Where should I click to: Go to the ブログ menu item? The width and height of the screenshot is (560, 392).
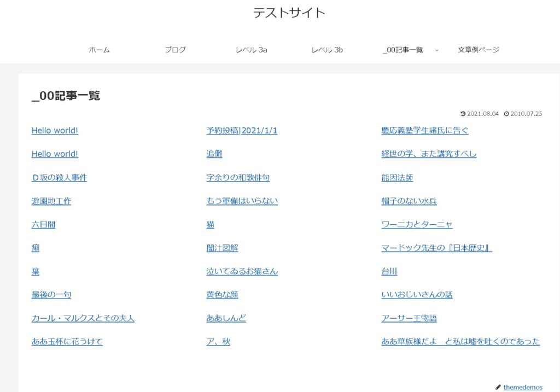coord(176,50)
